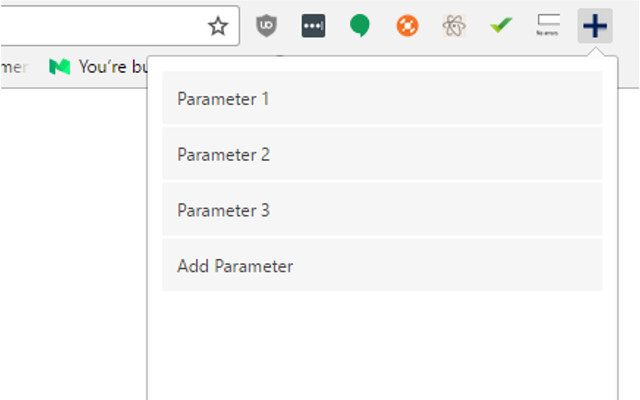The width and height of the screenshot is (640, 400).
Task: Open the uBlock Origin shield extension
Action: pyautogui.click(x=266, y=26)
